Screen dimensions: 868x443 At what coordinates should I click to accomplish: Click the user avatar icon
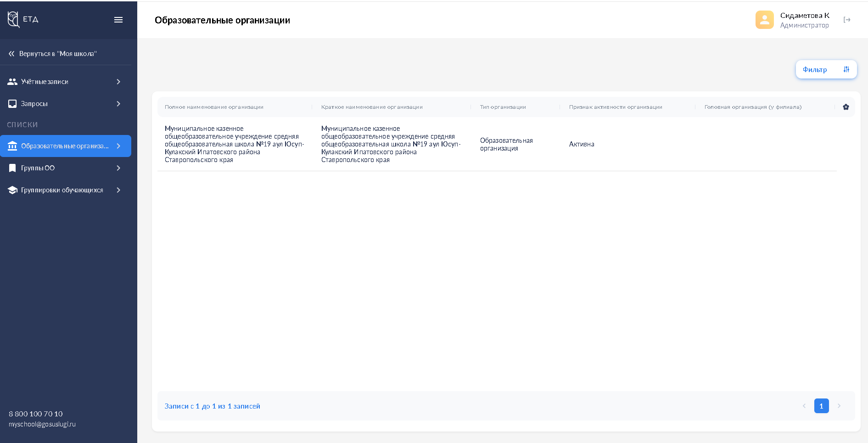point(764,20)
